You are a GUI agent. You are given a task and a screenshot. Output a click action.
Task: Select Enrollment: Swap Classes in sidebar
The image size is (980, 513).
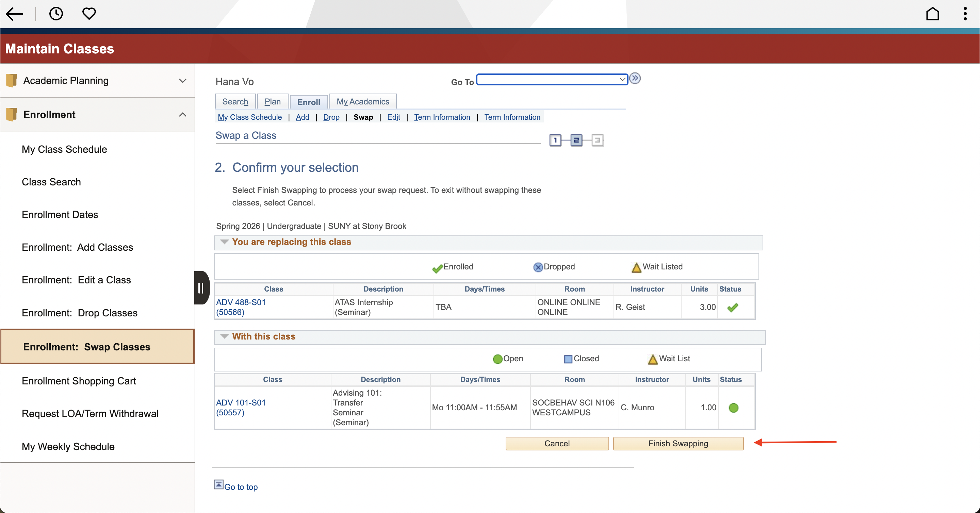coord(97,346)
